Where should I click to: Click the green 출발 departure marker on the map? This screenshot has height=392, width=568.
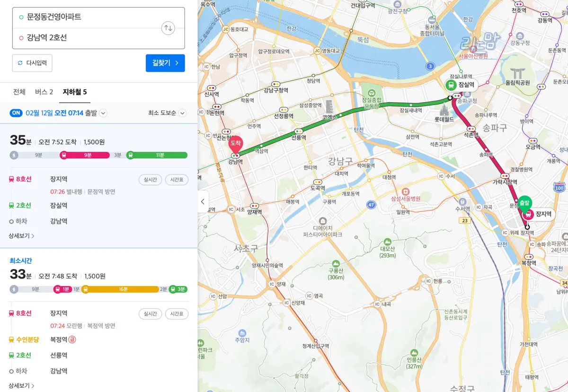pyautogui.click(x=524, y=202)
